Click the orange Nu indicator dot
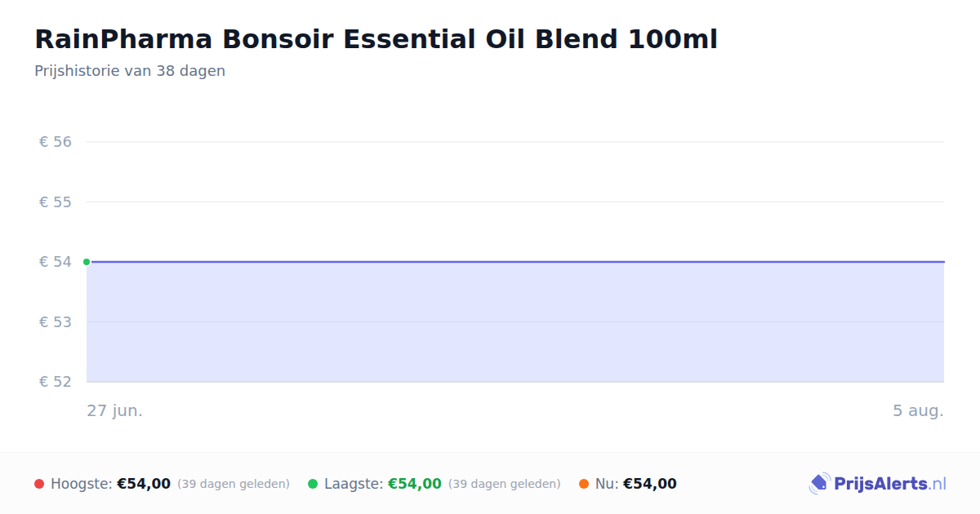980x514 pixels. [584, 484]
